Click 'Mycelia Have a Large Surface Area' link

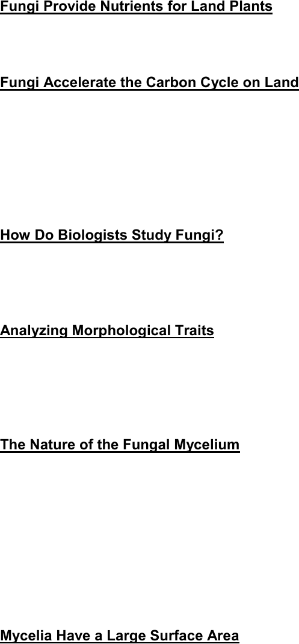119,636
